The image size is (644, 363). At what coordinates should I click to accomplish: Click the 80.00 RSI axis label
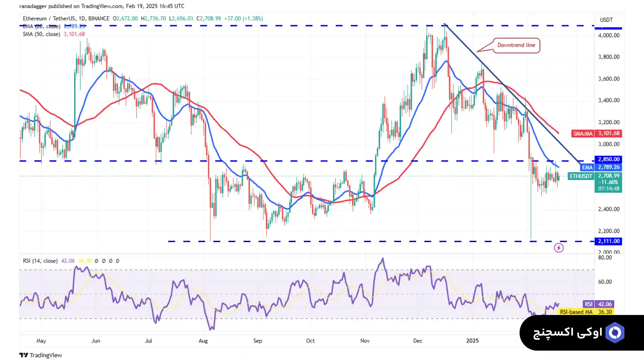[605, 258]
